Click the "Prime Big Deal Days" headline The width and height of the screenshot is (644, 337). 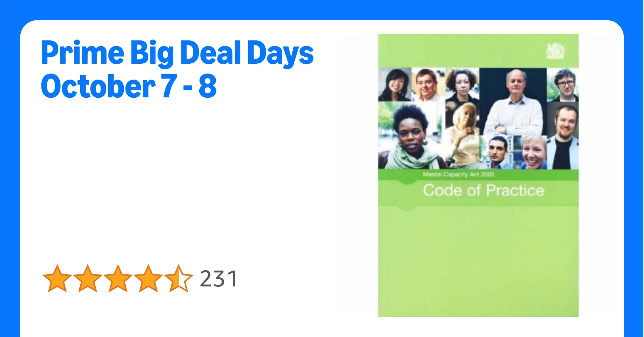tap(177, 53)
